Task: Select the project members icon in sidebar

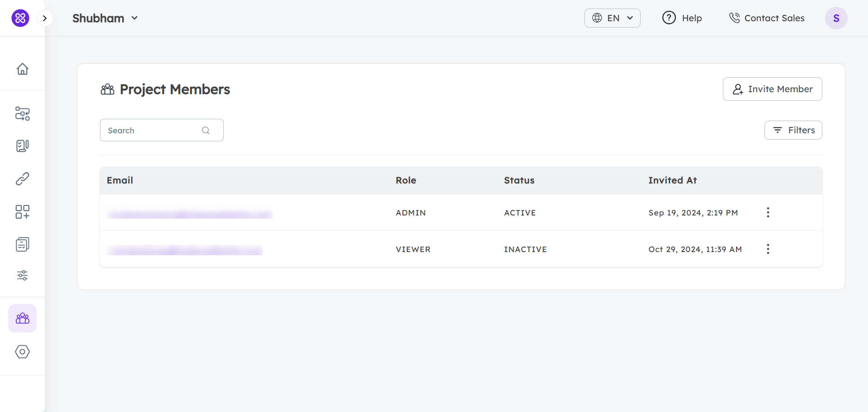Action: point(23,318)
